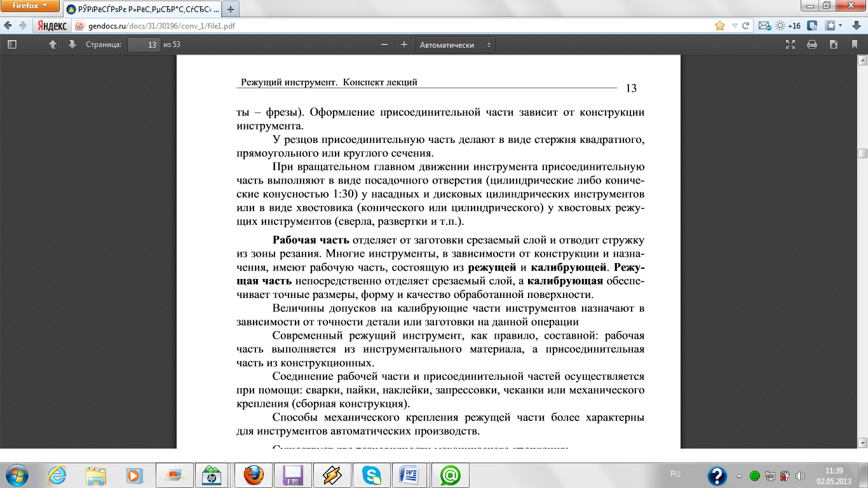Download the PDF file
This screenshot has width=868, height=488.
click(x=833, y=44)
